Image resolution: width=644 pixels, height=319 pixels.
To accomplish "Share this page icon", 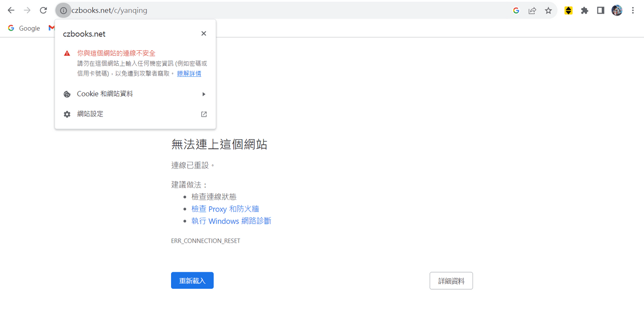I will click(x=532, y=10).
